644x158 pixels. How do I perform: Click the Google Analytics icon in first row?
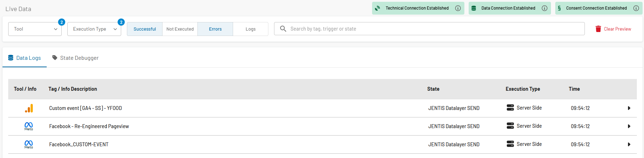point(29,108)
